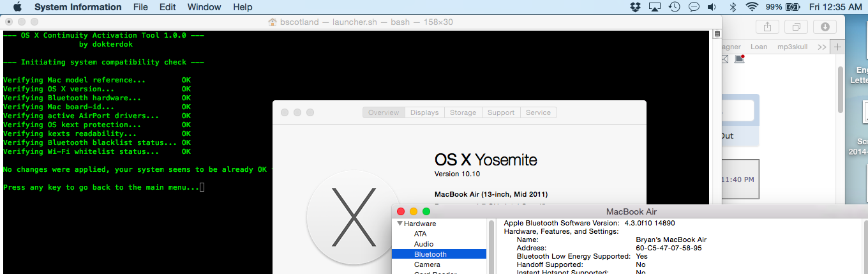Close the MacBook Air System Information window
Screen dimensions: 868x274
401,211
